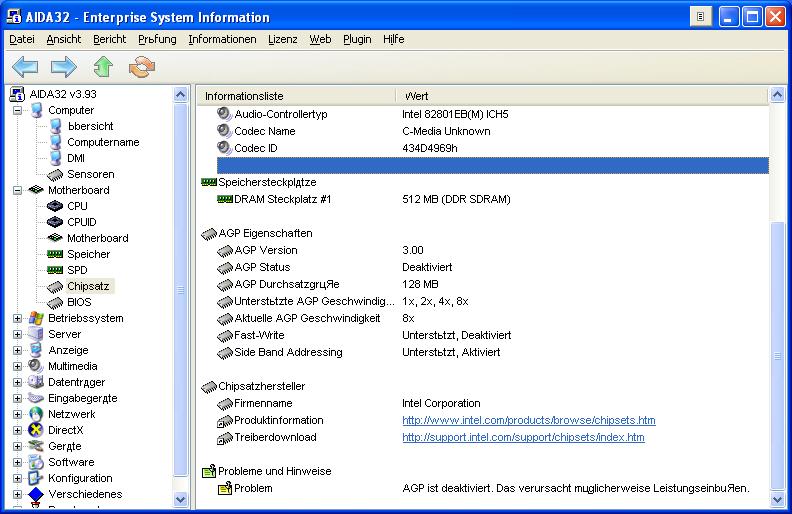Click the Betriebssystem Windows flag icon
The width and height of the screenshot is (792, 514).
click(36, 318)
